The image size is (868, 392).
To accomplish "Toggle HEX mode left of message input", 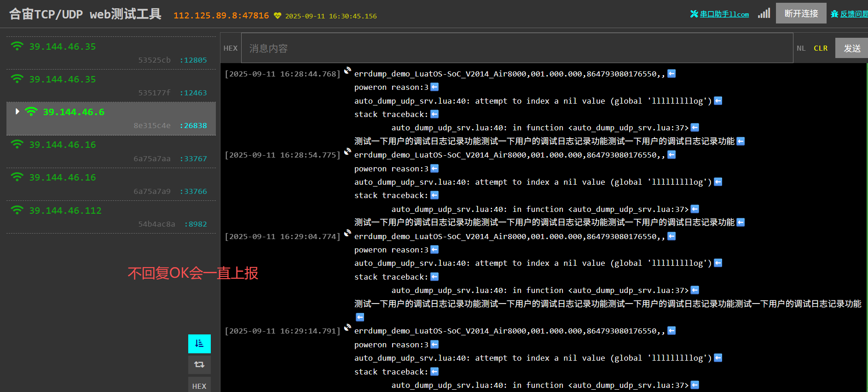I will 231,48.
